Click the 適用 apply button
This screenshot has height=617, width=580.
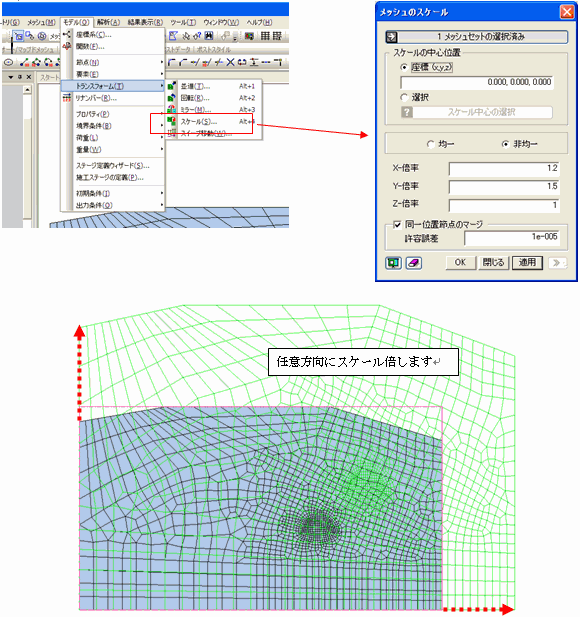[x=527, y=262]
